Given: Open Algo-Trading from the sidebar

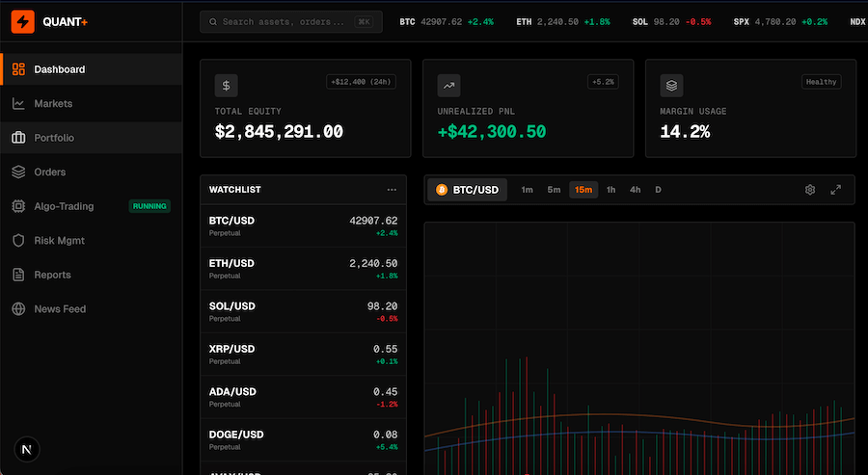Looking at the screenshot, I should click(66, 206).
